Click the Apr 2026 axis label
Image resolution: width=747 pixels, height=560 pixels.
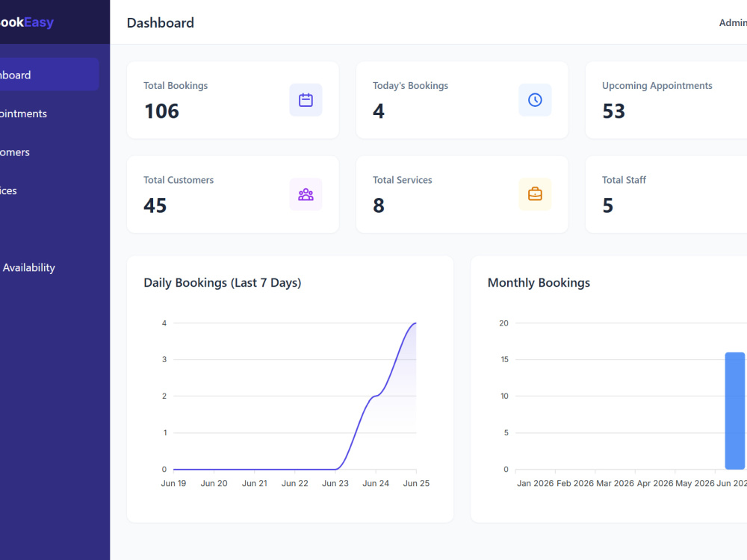coord(655,483)
